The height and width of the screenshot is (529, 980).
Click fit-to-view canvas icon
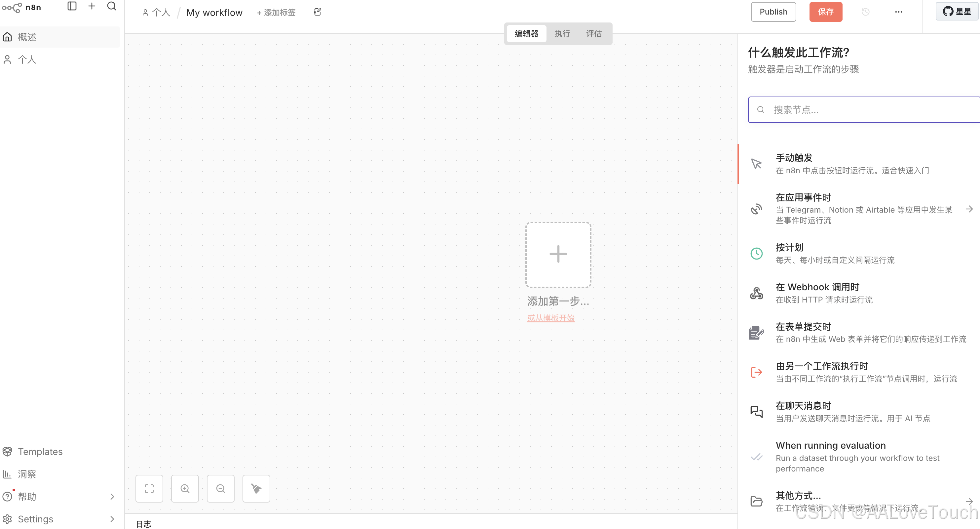tap(149, 488)
